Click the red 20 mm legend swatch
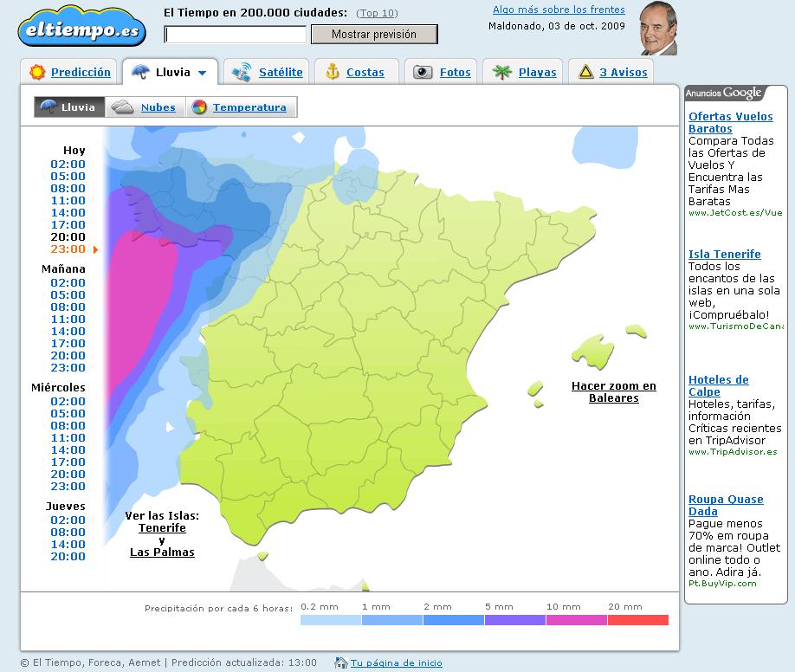Viewport: 795px width, 672px height. (638, 620)
